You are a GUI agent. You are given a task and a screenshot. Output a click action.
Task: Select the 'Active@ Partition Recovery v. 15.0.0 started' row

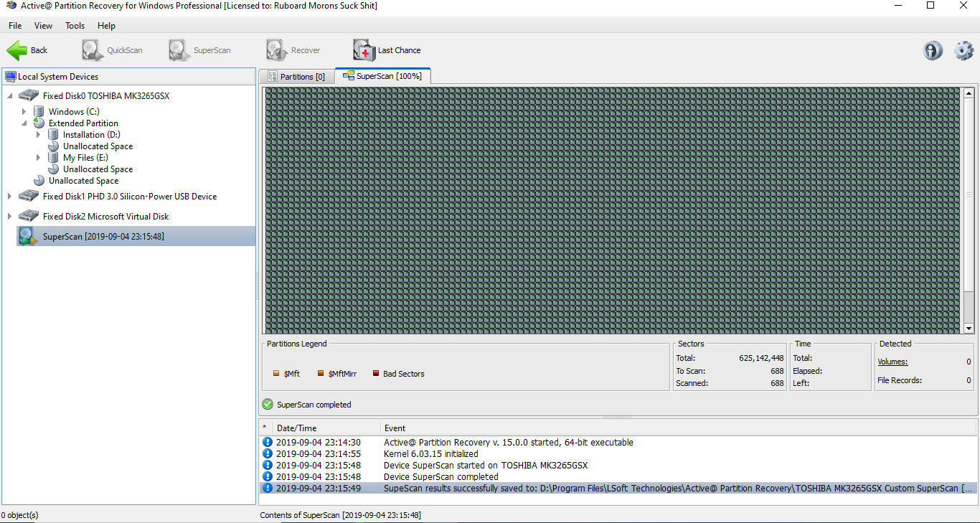[x=618, y=442]
